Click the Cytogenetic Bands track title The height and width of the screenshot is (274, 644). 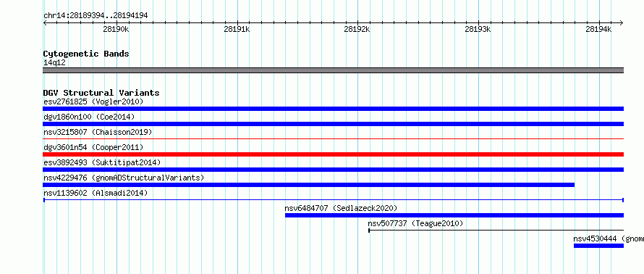click(x=86, y=54)
